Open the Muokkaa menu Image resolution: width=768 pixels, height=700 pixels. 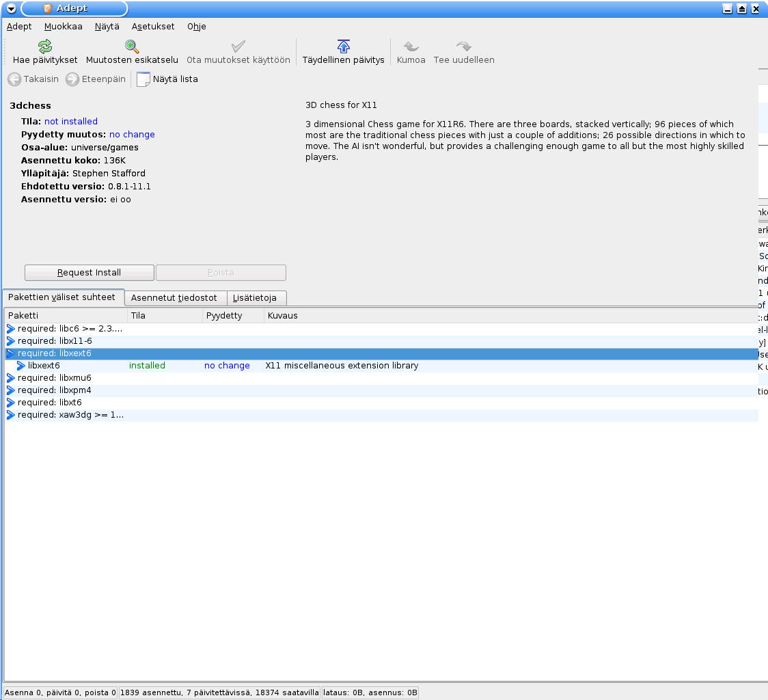tap(63, 27)
